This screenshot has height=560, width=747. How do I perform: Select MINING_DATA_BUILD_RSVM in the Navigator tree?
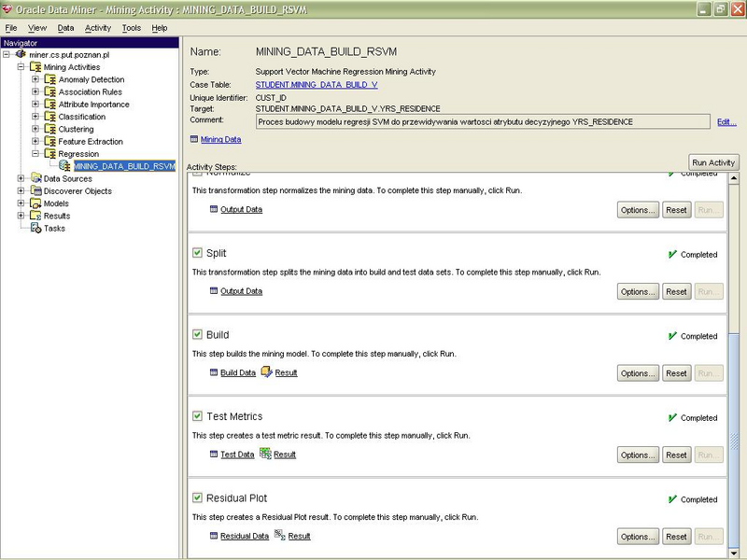(124, 166)
